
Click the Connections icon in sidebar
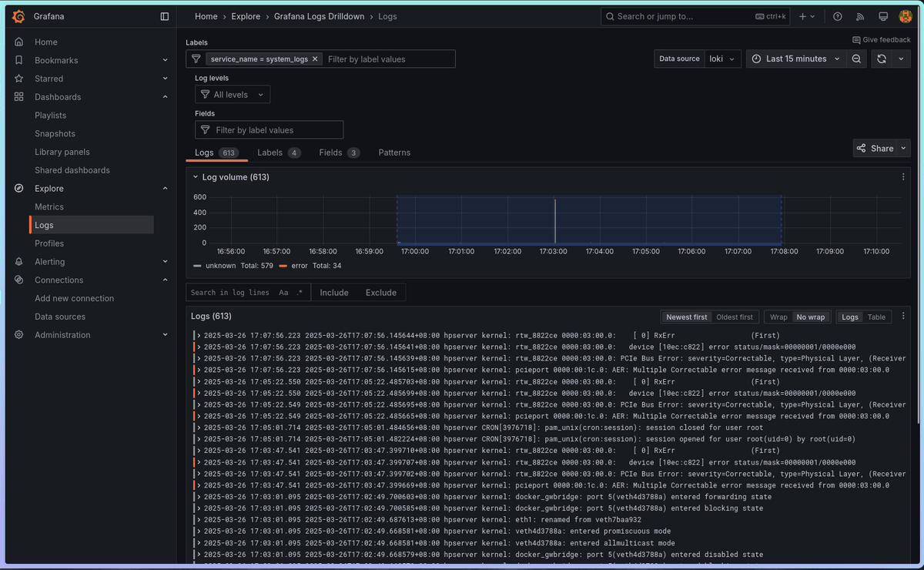click(19, 280)
